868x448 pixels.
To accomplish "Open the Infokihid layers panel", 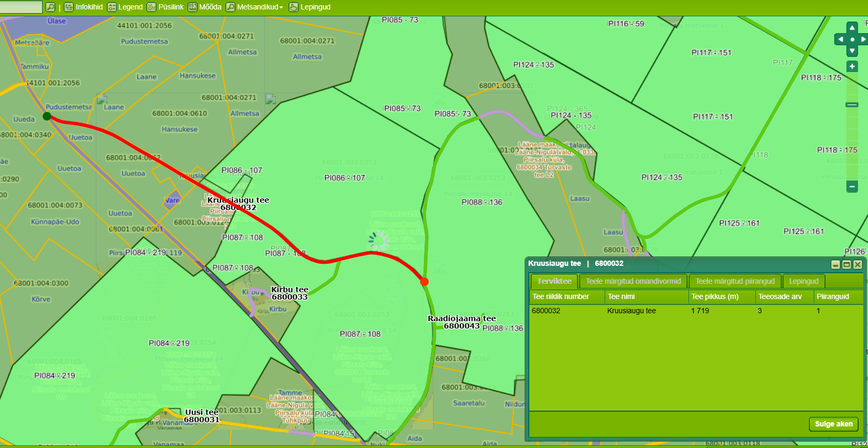I will [84, 7].
